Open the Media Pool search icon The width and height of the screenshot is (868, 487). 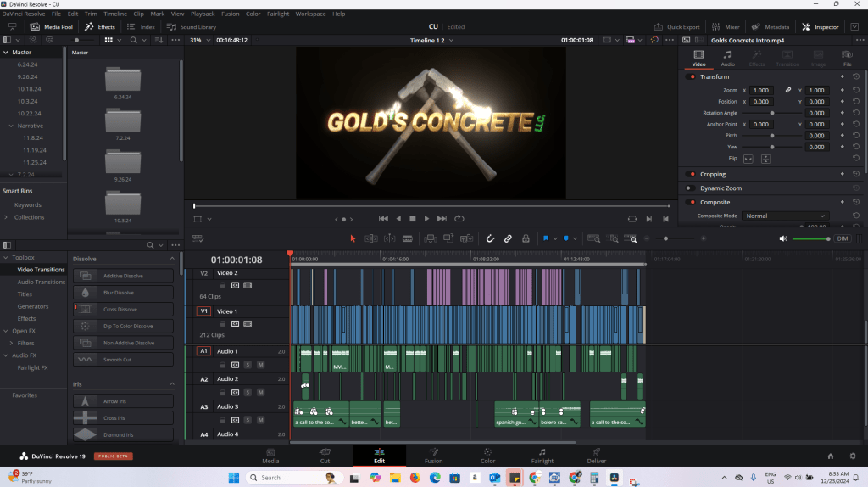click(x=133, y=40)
